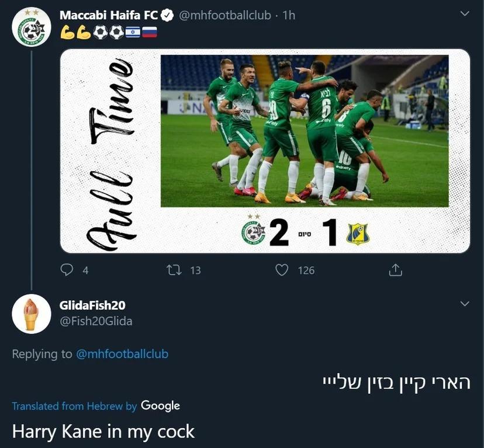This screenshot has height=448, width=484.
Task: Click the @mhfootballclub mention link in reply
Action: click(122, 354)
